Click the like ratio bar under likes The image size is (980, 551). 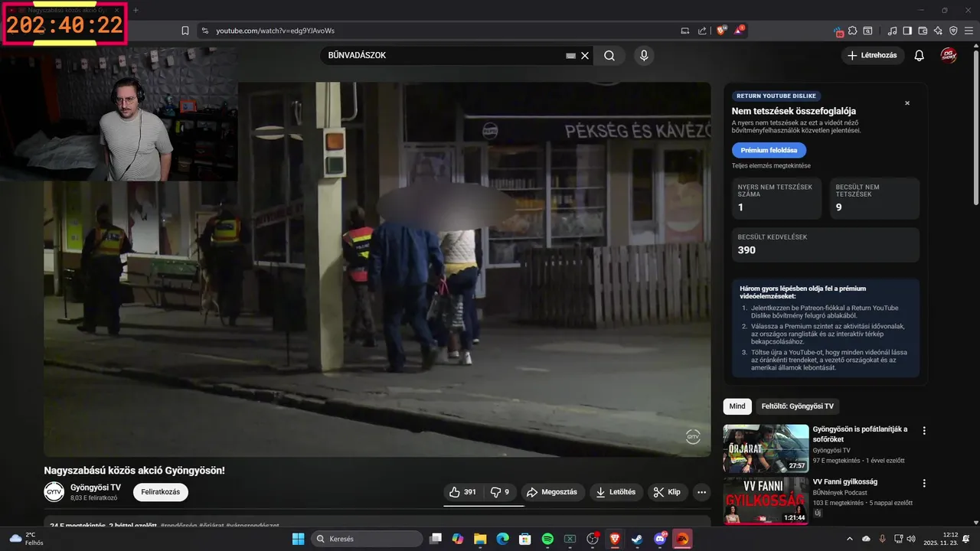[x=484, y=505]
